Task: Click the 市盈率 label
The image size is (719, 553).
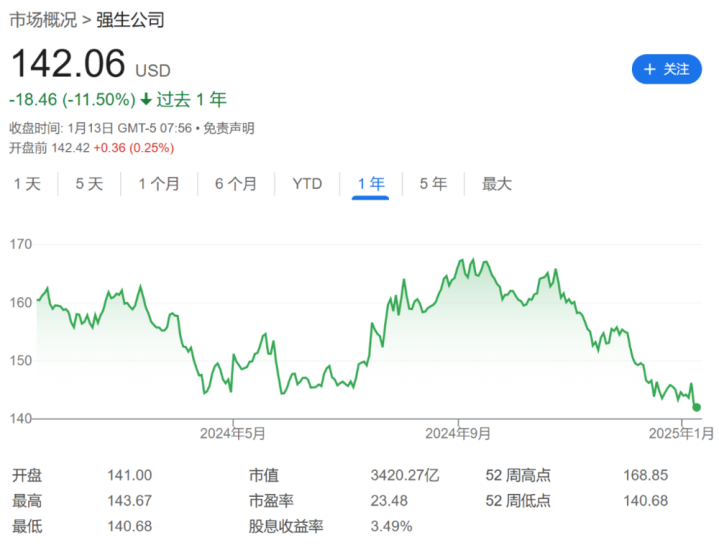Action: click(x=271, y=501)
